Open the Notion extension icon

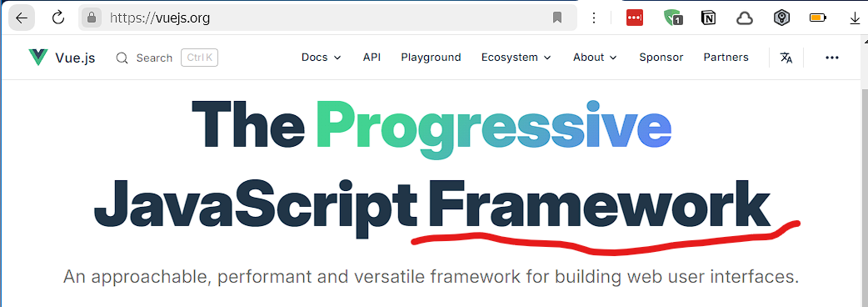708,18
